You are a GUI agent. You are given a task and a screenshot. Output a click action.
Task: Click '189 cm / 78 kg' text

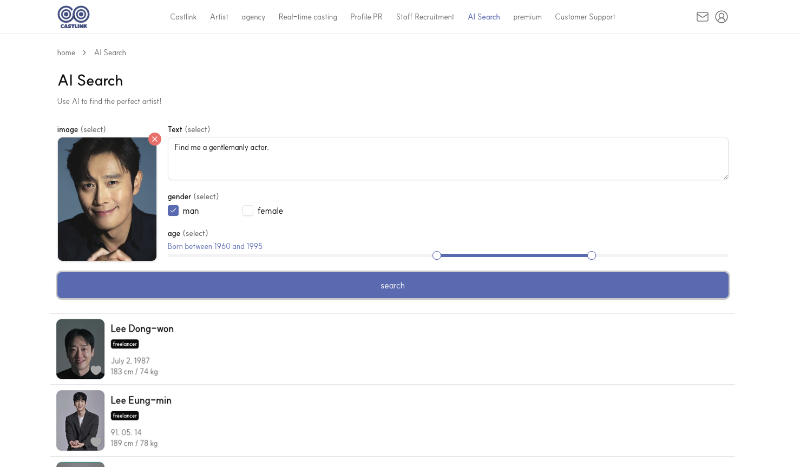134,444
